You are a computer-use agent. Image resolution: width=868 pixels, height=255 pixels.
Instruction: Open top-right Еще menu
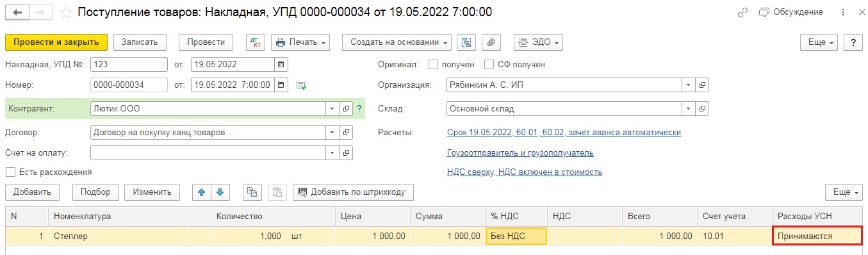click(x=819, y=42)
